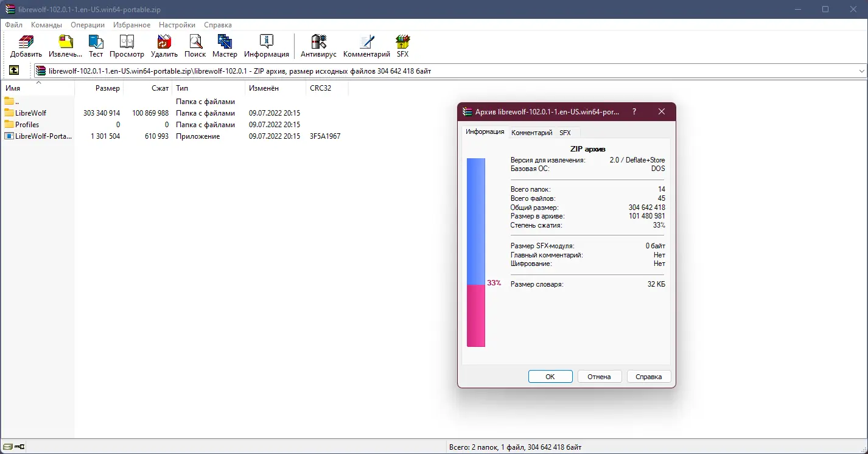
Task: Click the Комментарий toolbar icon
Action: coord(366,41)
